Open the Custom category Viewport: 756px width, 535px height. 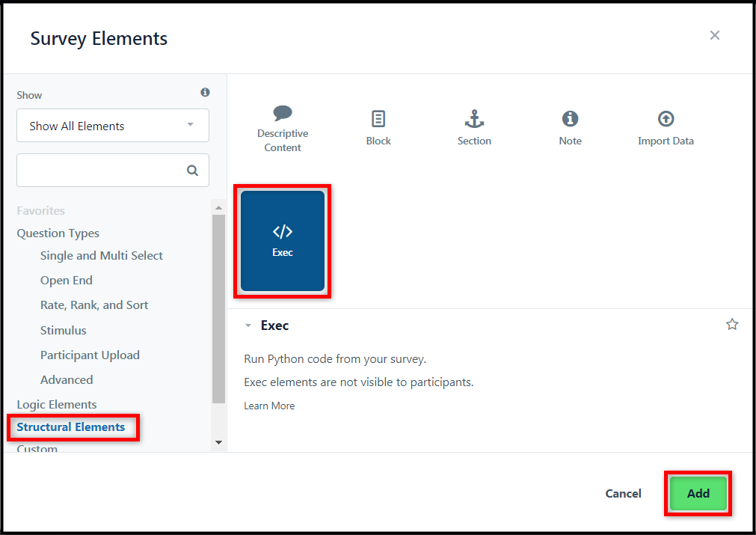click(37, 448)
